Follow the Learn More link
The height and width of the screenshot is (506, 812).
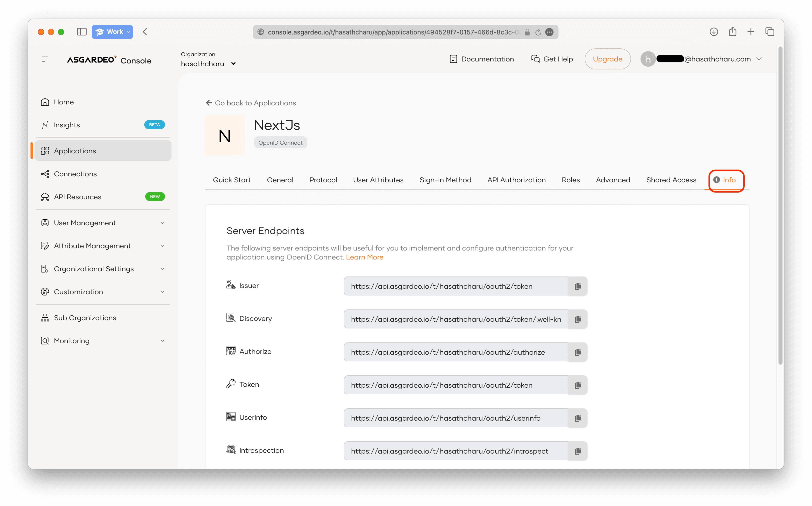coord(364,257)
